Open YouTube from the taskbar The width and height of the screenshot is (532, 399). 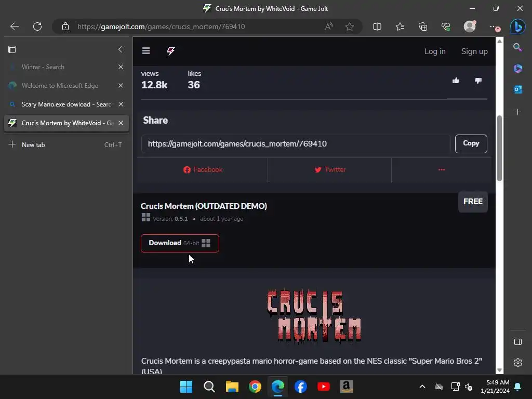click(324, 387)
